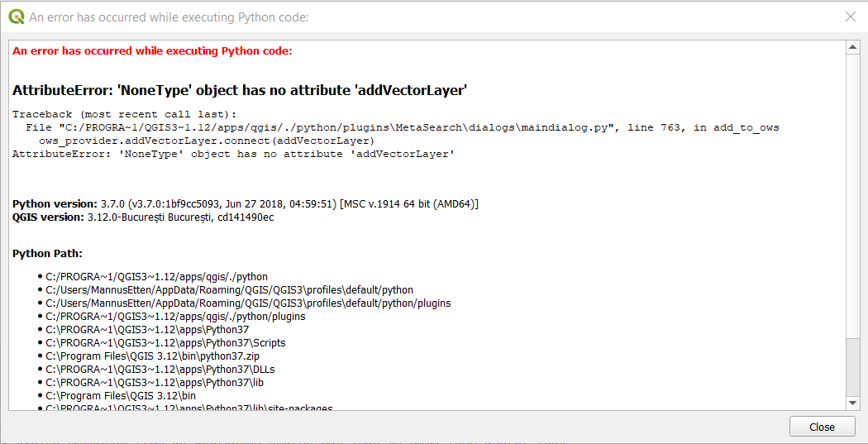Close the dialog with the title bar X
This screenshot has width=868, height=444.
(x=851, y=17)
